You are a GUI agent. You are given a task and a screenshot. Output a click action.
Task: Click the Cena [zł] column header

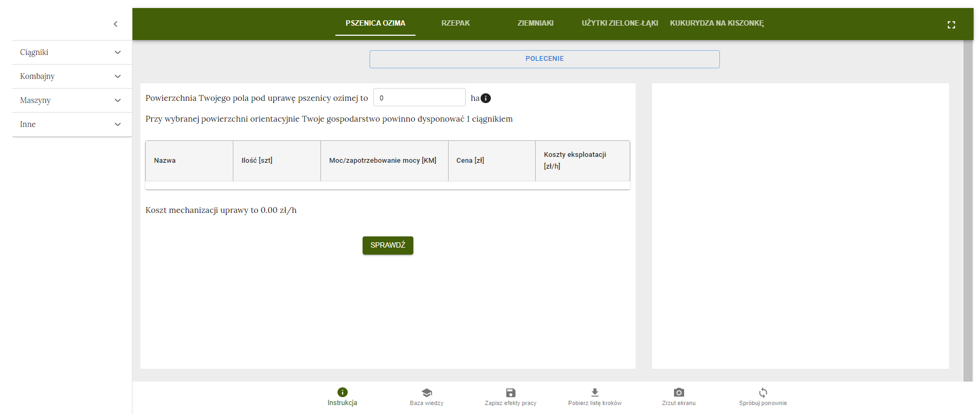492,161
